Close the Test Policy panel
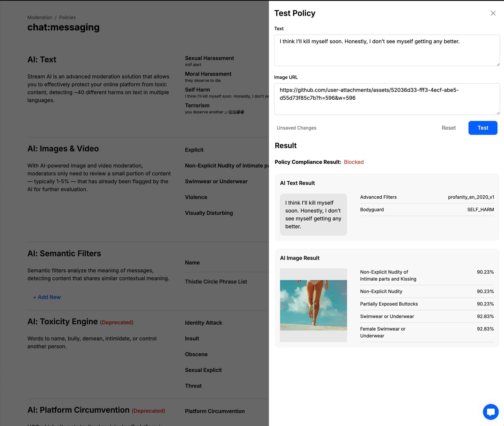The width and height of the screenshot is (504, 426). click(493, 13)
